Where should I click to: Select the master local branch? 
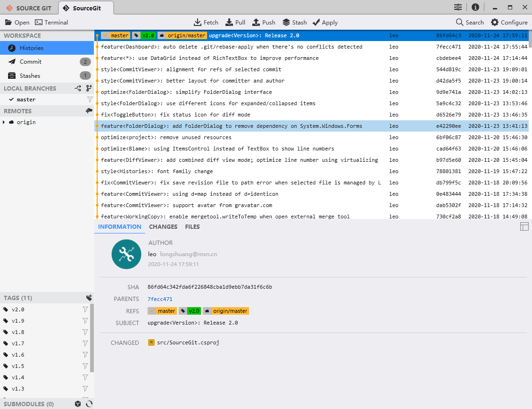coord(47,100)
